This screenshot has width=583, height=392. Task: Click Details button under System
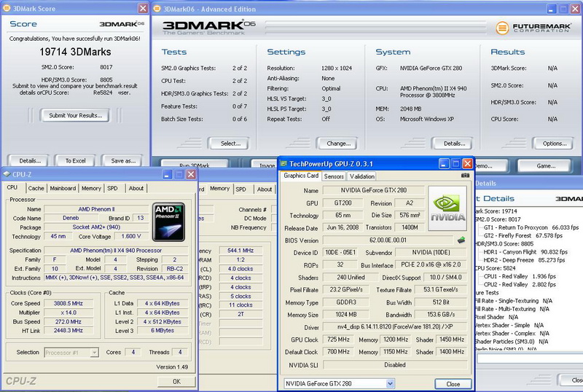point(452,144)
